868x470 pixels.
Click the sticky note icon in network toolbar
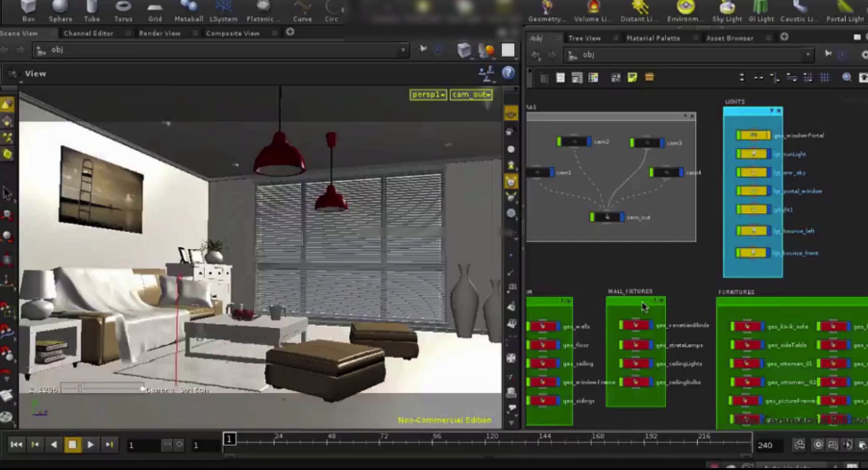(x=632, y=78)
